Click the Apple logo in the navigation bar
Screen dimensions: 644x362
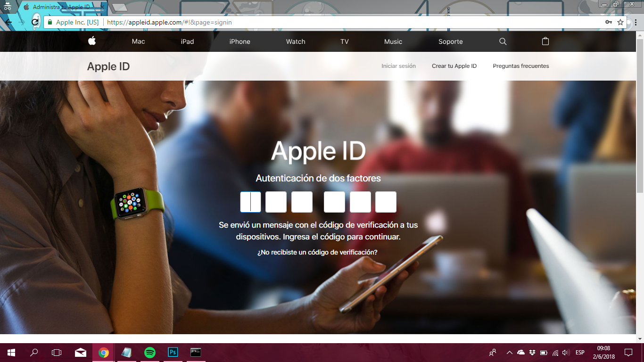[92, 41]
